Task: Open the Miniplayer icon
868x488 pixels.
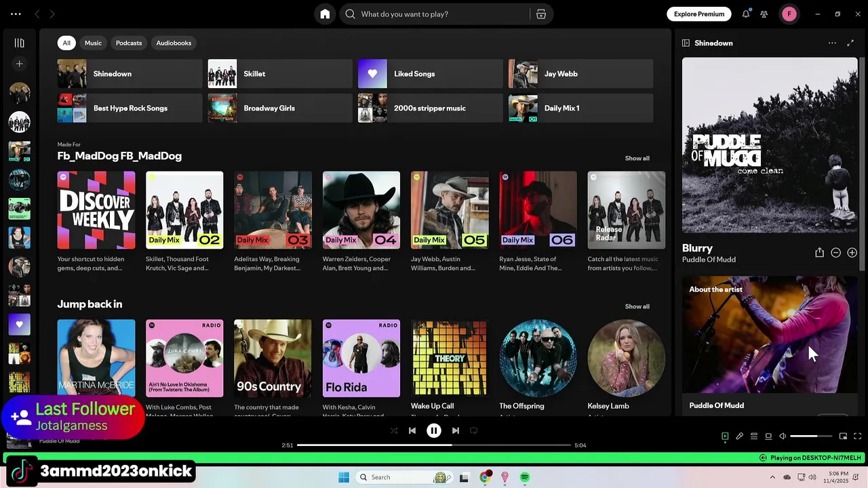Action: pyautogui.click(x=843, y=436)
